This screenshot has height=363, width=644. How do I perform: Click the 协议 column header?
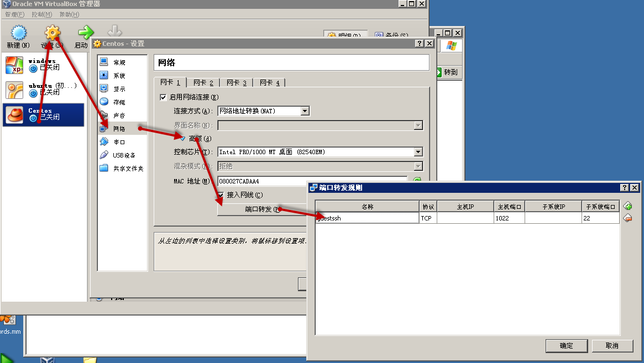tap(428, 207)
